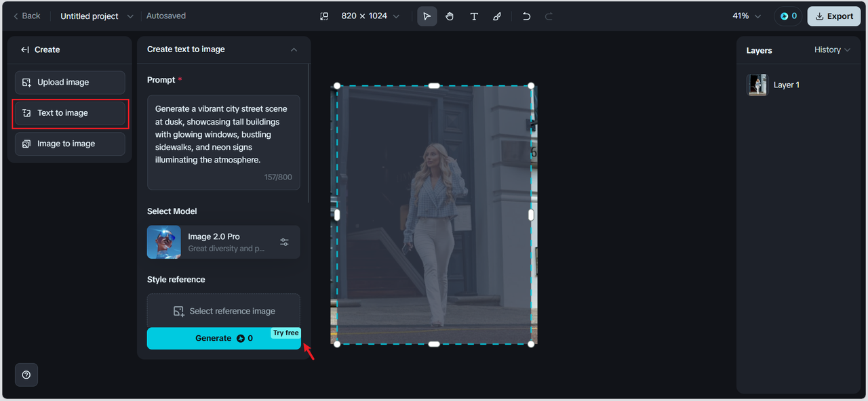This screenshot has height=401, width=868.
Task: Click the 157/800 character counter
Action: click(278, 177)
